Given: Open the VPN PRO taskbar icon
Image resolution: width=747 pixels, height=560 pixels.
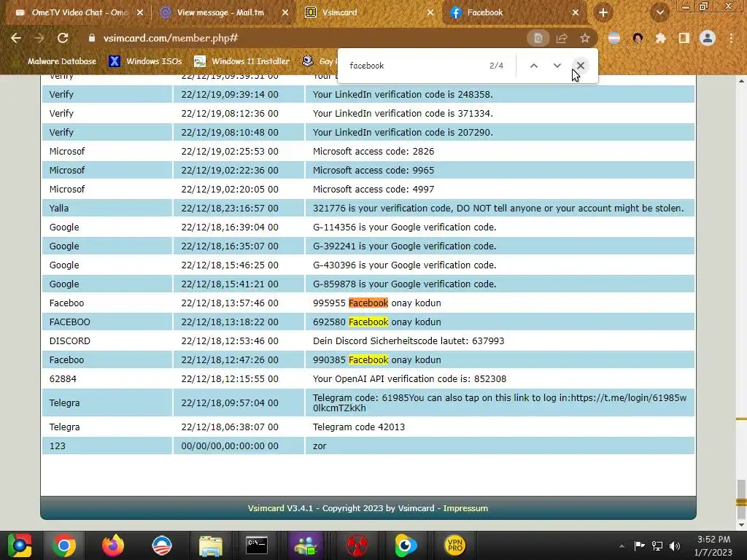Looking at the screenshot, I should [x=455, y=545].
